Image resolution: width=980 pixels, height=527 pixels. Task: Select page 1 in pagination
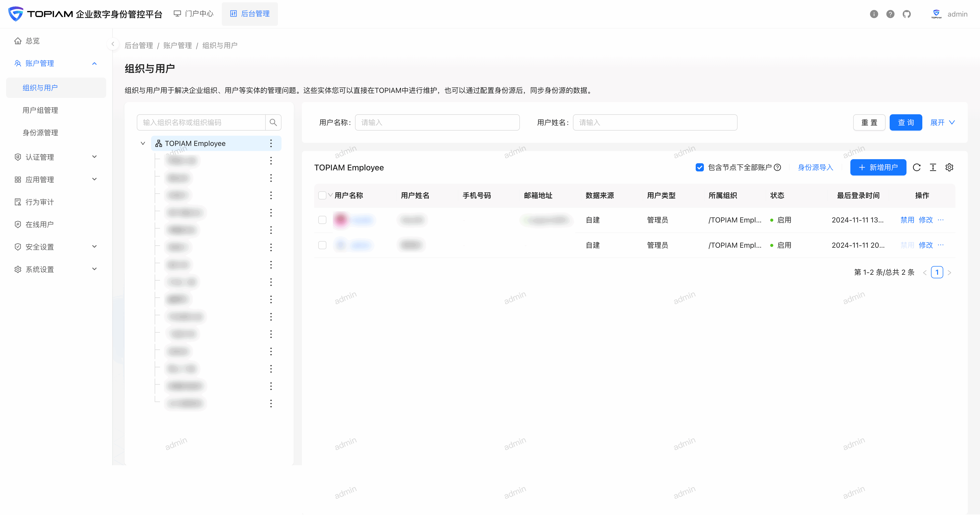click(937, 272)
